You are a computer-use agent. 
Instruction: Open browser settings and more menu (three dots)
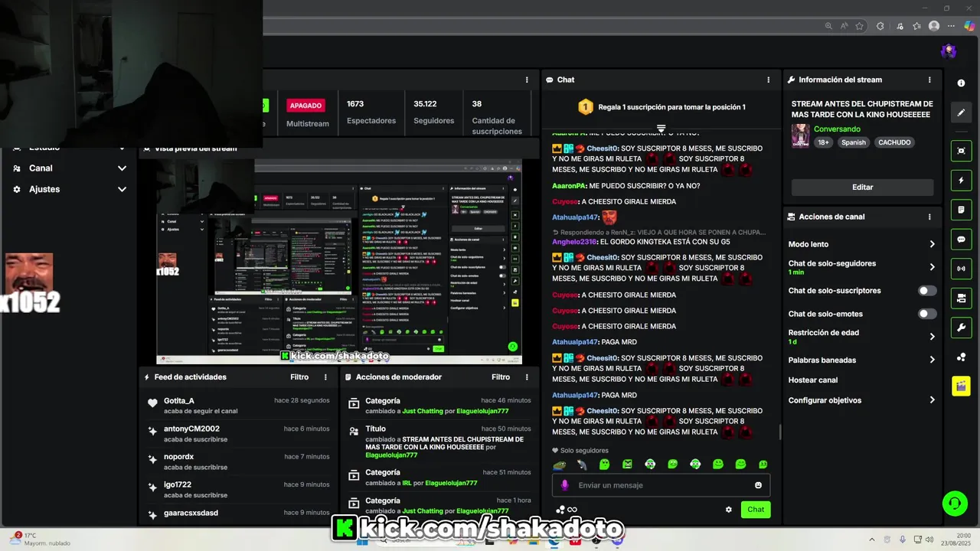[x=951, y=26]
